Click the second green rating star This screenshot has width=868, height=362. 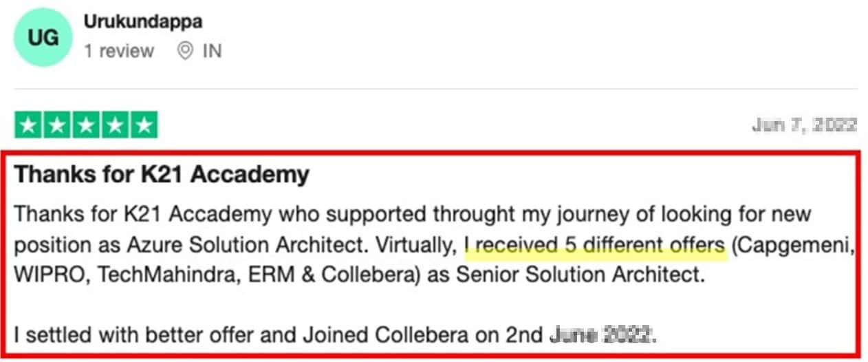(57, 125)
